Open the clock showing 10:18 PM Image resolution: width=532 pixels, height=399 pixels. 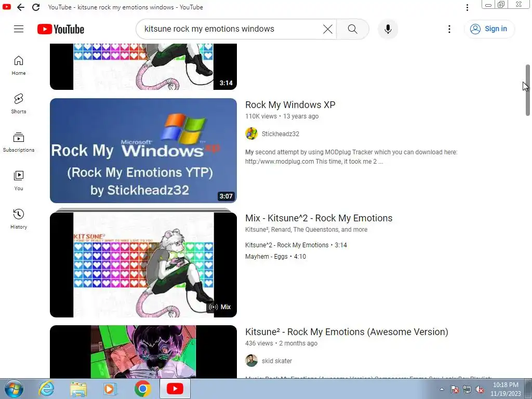[x=506, y=389]
